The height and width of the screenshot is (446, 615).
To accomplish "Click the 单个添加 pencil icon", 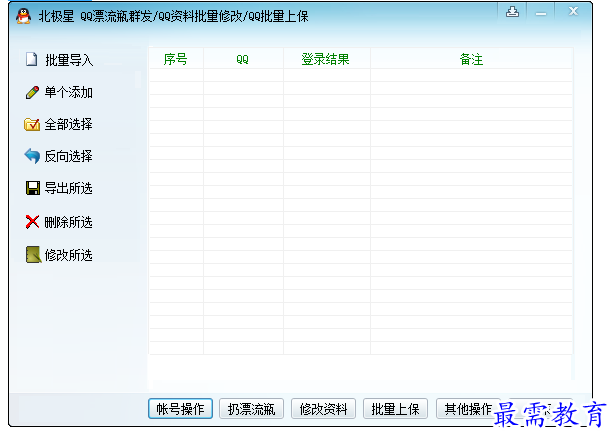I will click(x=32, y=92).
